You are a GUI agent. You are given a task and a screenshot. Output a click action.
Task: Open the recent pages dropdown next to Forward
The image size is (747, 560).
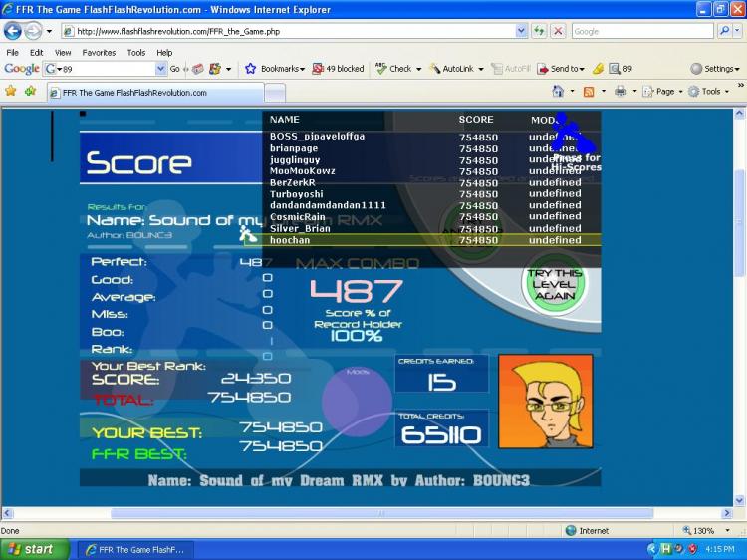click(49, 32)
